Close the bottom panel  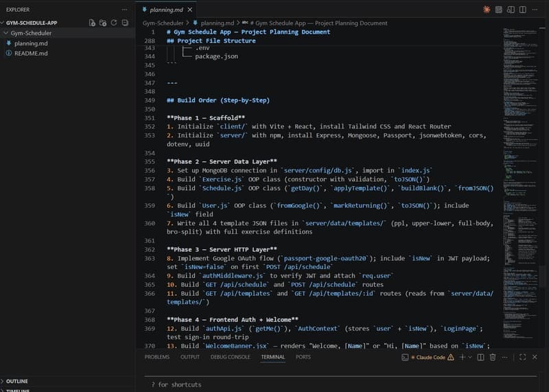point(535,357)
